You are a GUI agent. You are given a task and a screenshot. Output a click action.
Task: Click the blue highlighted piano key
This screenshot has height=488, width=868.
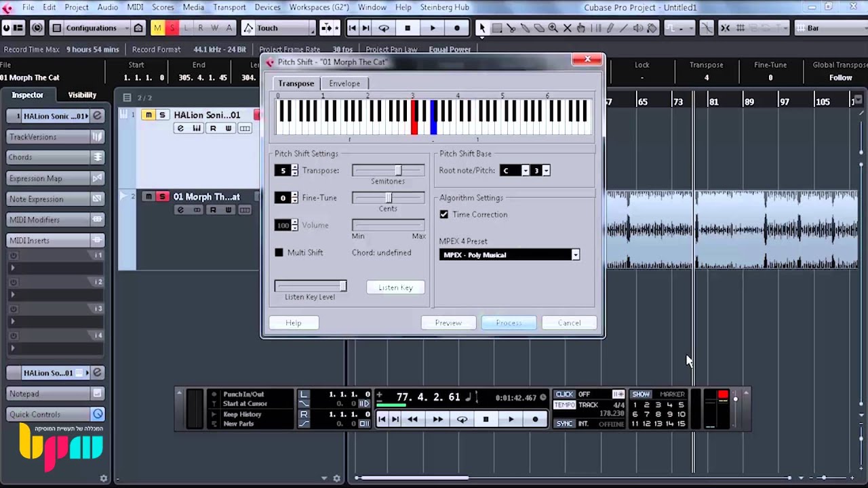coord(433,117)
